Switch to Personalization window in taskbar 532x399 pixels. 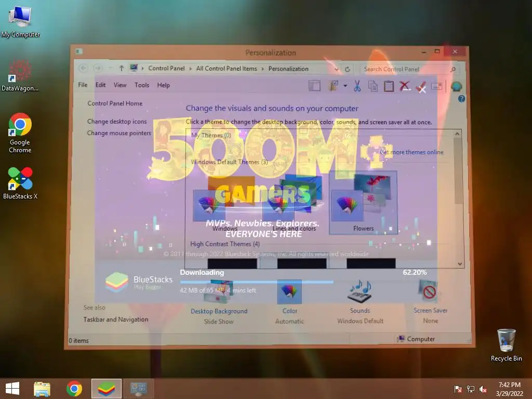click(x=138, y=389)
